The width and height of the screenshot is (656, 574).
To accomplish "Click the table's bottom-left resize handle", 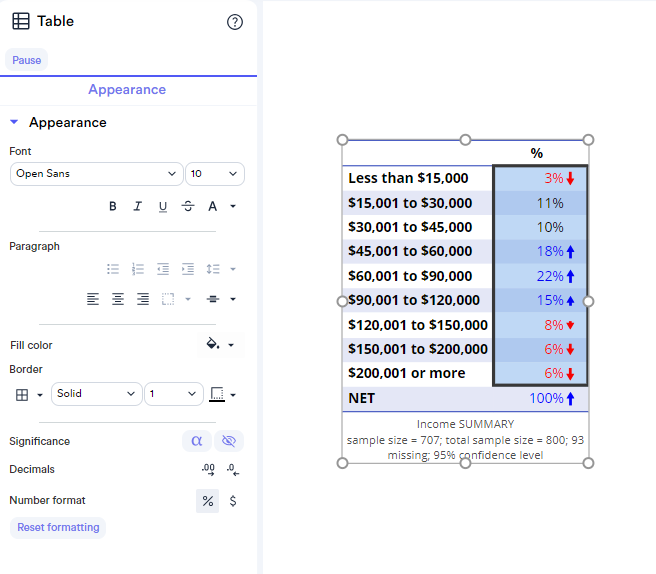I will pyautogui.click(x=342, y=463).
